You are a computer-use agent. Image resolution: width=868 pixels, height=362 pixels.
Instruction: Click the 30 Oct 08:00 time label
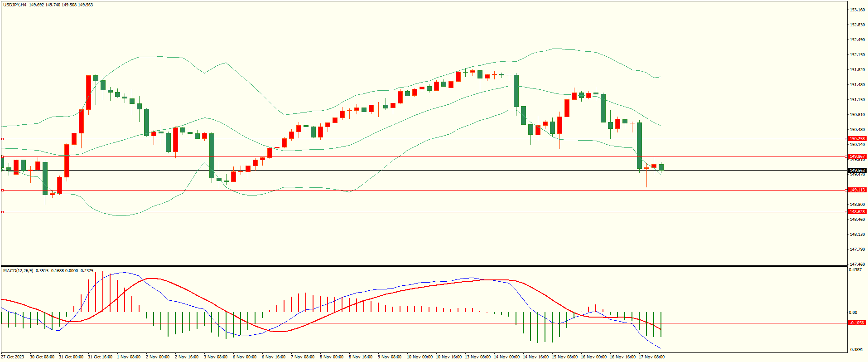42,357
